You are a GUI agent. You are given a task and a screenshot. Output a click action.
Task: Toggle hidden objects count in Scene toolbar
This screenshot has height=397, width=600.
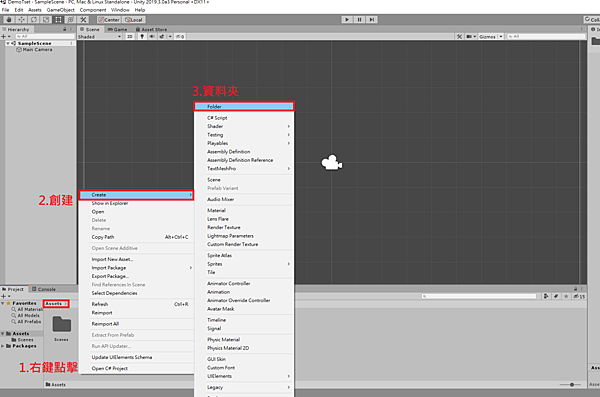pos(180,36)
